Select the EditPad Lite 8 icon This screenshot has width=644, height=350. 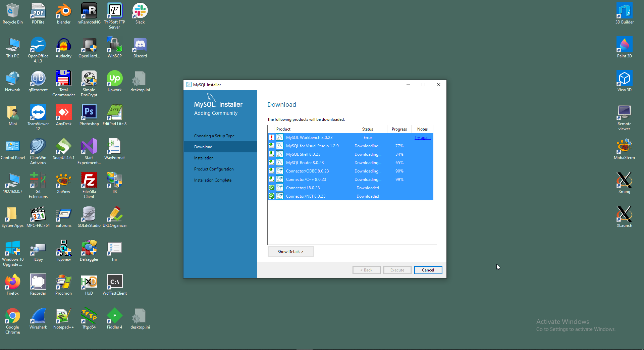115,115
